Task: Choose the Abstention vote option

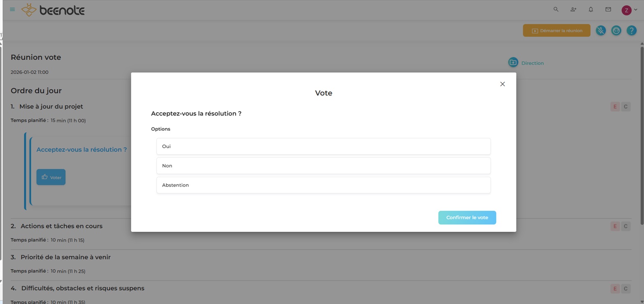Action: 323,185
